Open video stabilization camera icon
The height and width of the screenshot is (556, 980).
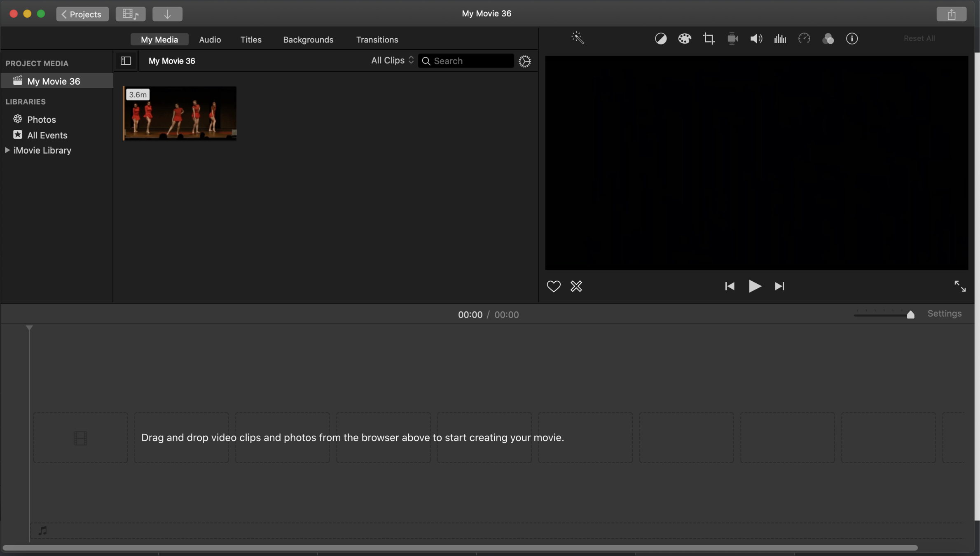(x=732, y=39)
